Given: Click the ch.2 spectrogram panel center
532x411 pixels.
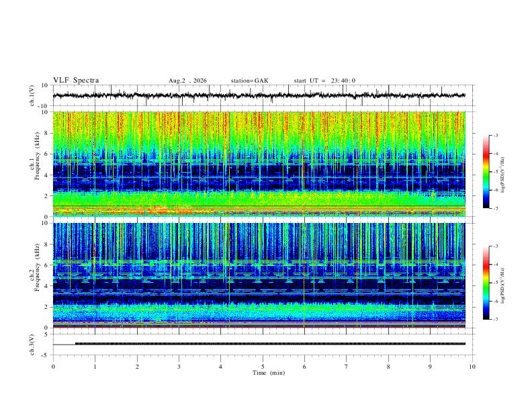Looking at the screenshot, I should (x=259, y=275).
